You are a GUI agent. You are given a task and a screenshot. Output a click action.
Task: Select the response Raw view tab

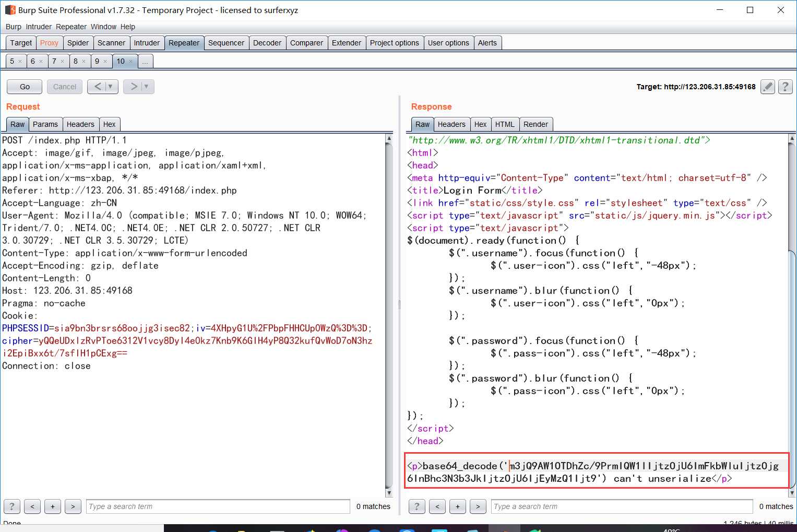pyautogui.click(x=422, y=124)
